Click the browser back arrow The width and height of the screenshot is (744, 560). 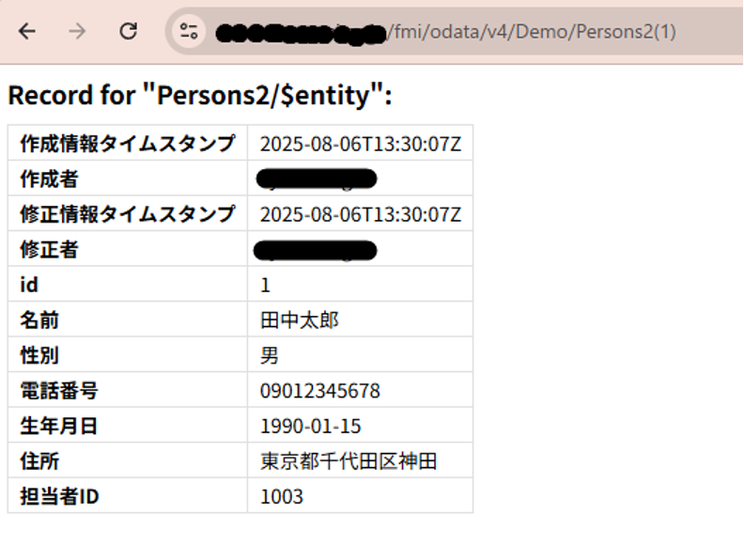click(27, 31)
